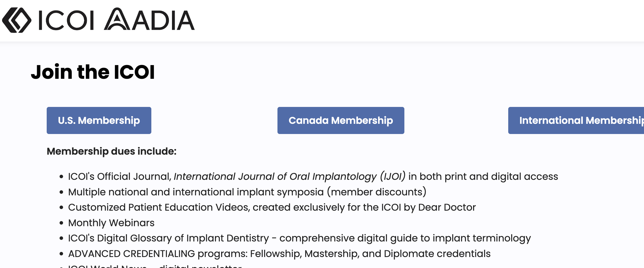Click the ICOI wordmark in header
Screen dimensions: 644x268
pyautogui.click(x=66, y=20)
